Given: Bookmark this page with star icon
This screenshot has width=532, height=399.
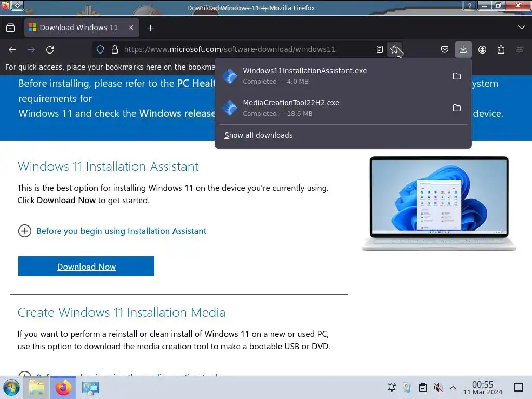Looking at the screenshot, I should 394,49.
